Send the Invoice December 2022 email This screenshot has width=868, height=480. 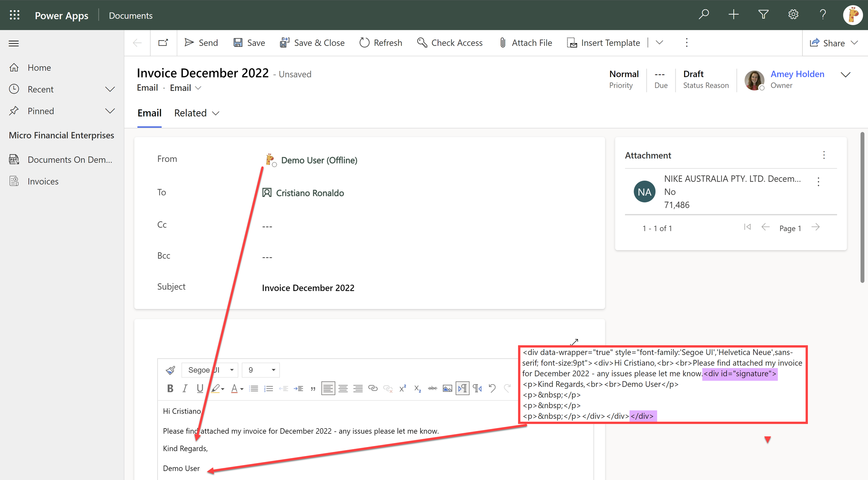pos(201,42)
